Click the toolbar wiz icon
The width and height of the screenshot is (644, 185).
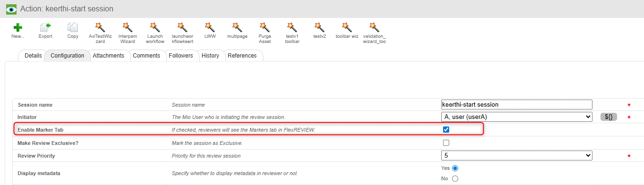pos(347,27)
